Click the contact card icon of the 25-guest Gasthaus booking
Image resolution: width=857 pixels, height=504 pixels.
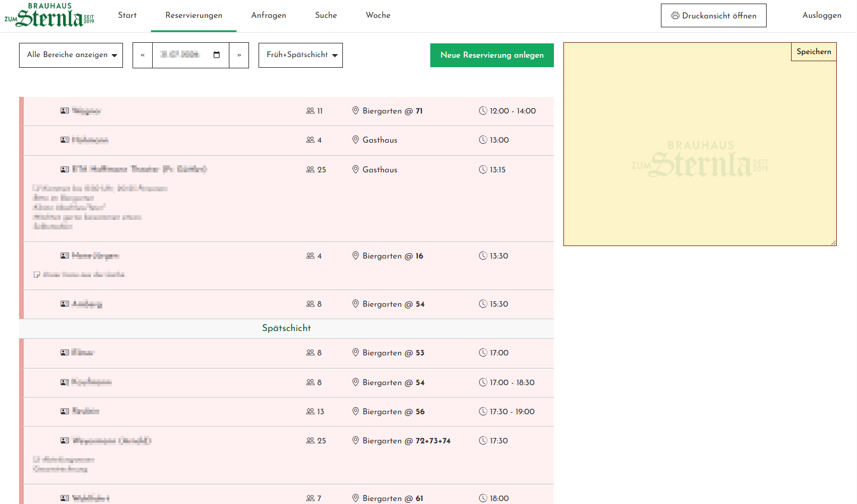[65, 169]
